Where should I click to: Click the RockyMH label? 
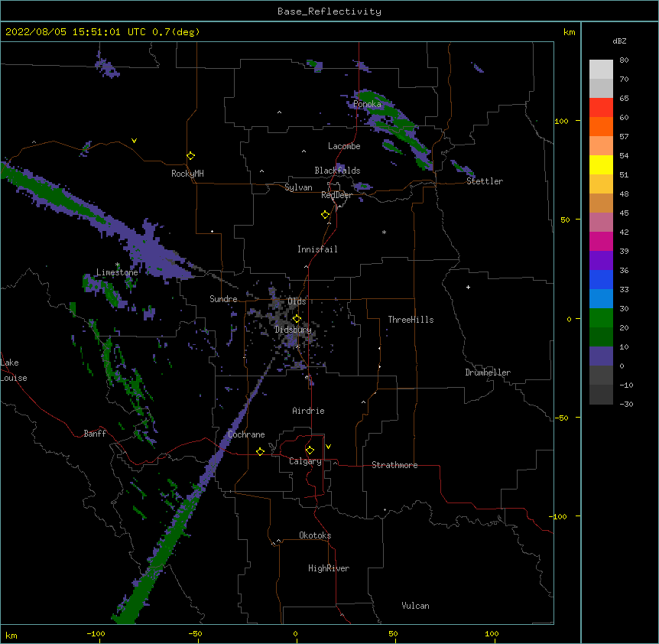click(187, 174)
